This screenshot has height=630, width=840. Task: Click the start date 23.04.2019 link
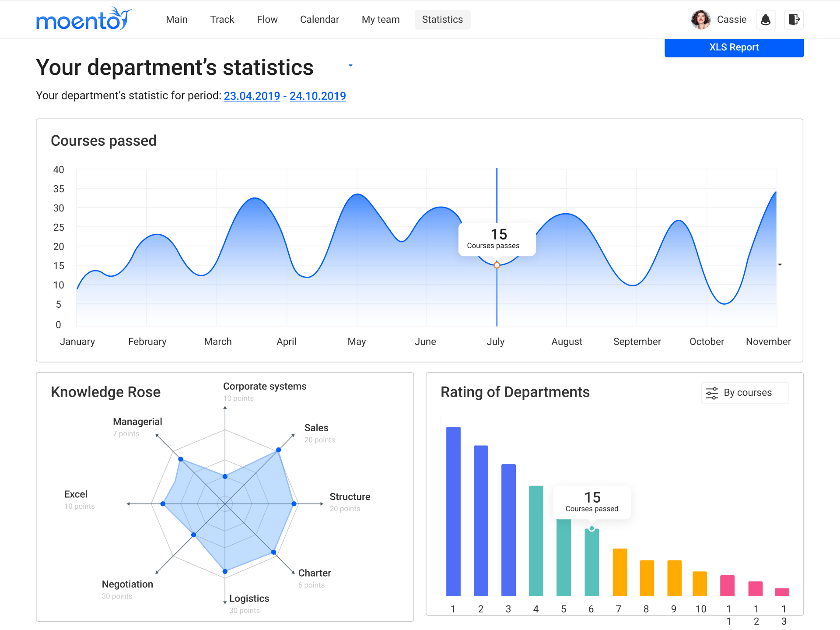[252, 96]
